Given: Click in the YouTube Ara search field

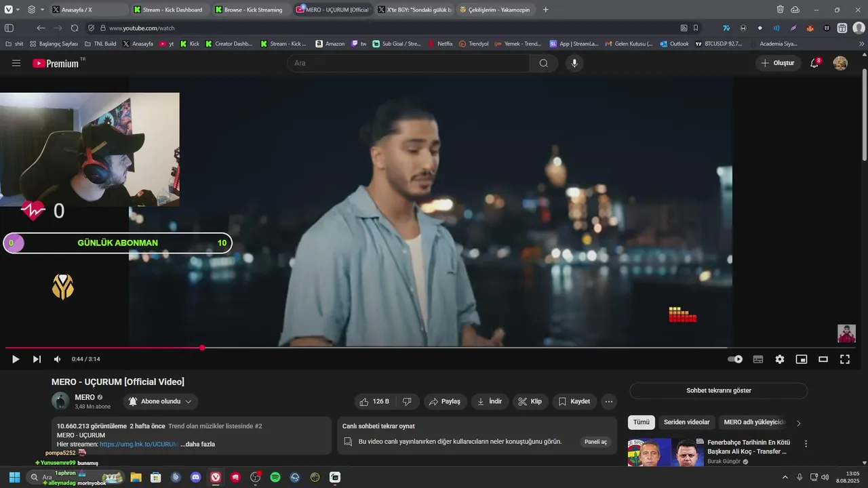Looking at the screenshot, I should tap(408, 63).
